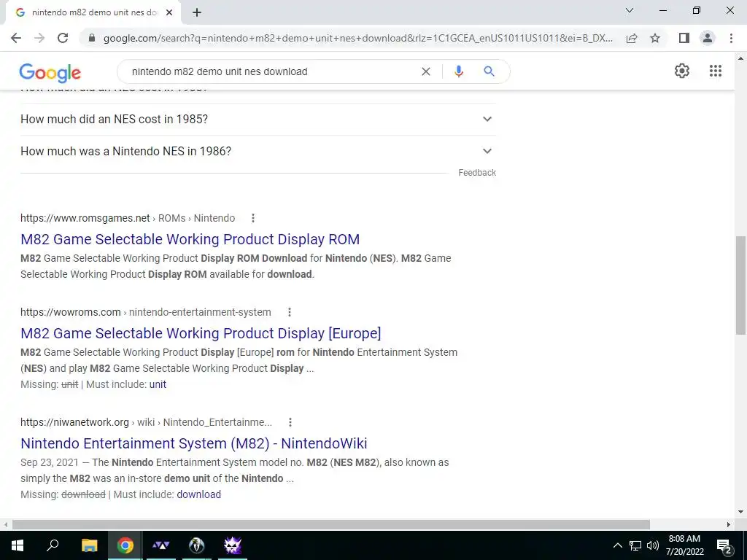747x560 pixels.
Task: Go back to the previous page
Action: (x=16, y=38)
